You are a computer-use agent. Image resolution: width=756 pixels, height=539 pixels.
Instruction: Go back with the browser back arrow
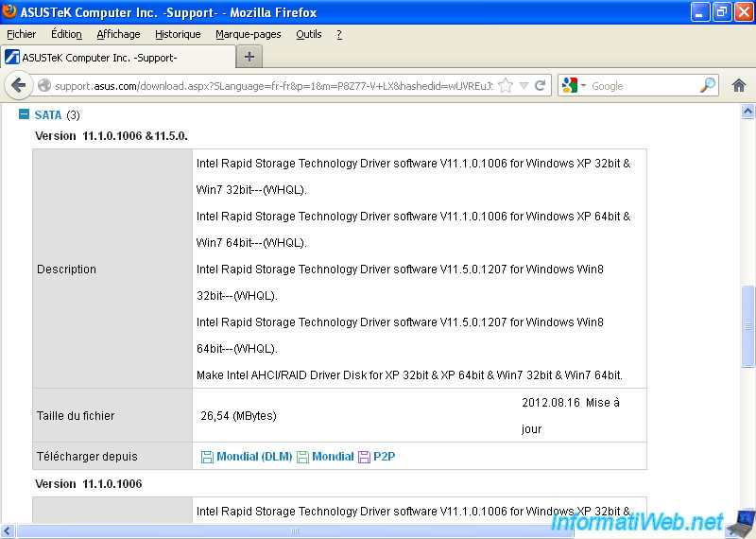[x=18, y=85]
